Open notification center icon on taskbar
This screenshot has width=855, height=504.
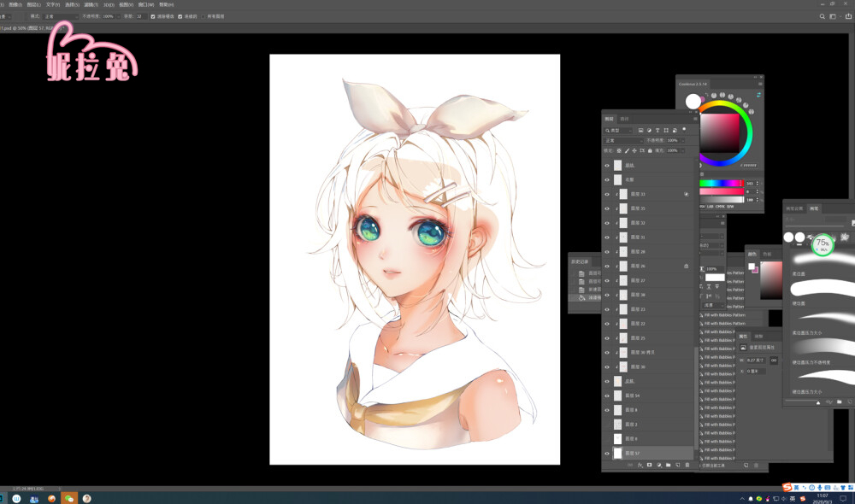tap(843, 498)
